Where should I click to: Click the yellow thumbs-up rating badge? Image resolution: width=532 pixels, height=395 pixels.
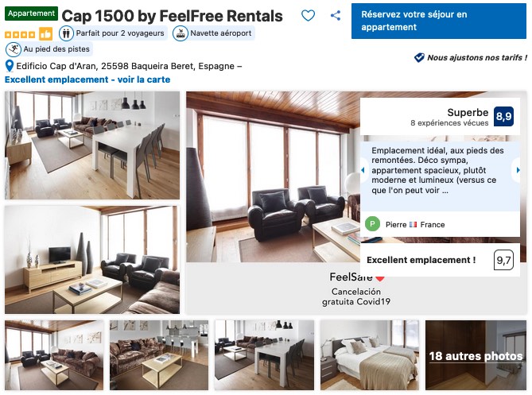[x=45, y=33]
